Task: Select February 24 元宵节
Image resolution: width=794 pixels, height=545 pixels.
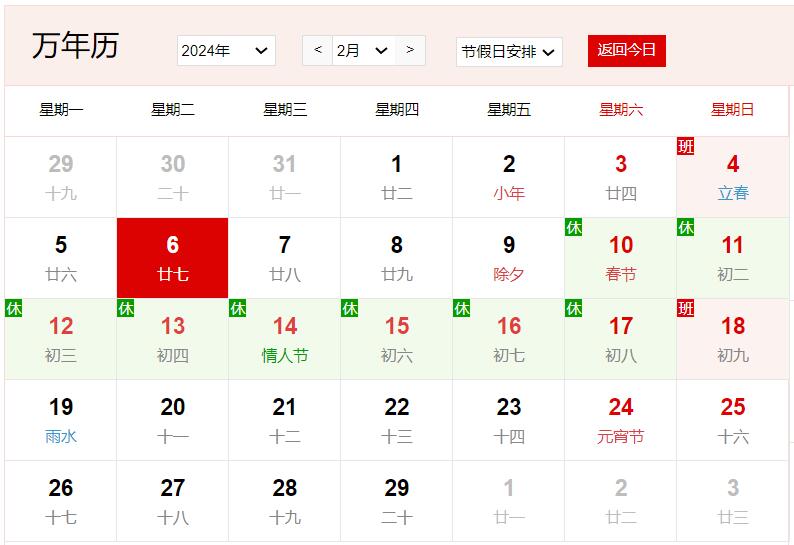Action: pyautogui.click(x=620, y=420)
